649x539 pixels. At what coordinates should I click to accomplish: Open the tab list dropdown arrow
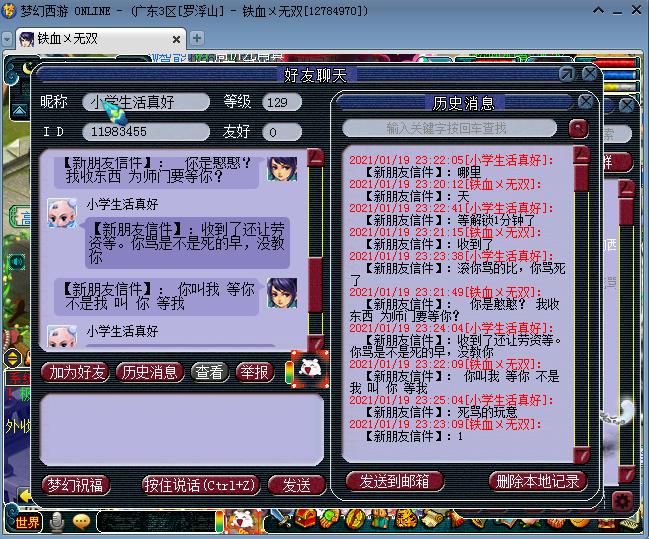pyautogui.click(x=7, y=39)
